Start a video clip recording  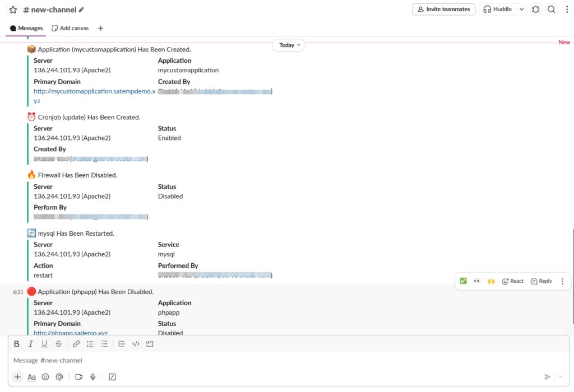point(78,377)
